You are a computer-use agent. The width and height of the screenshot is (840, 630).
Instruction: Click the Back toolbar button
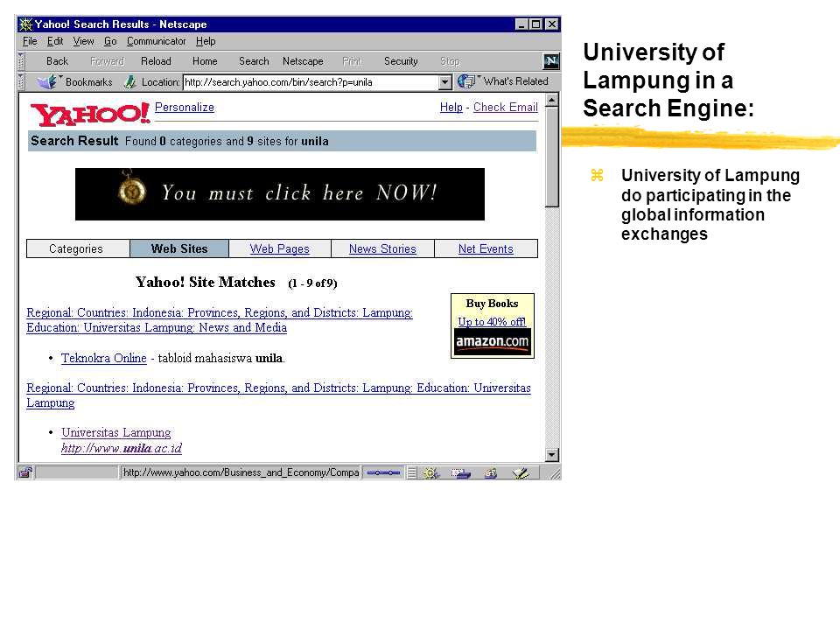(58, 61)
